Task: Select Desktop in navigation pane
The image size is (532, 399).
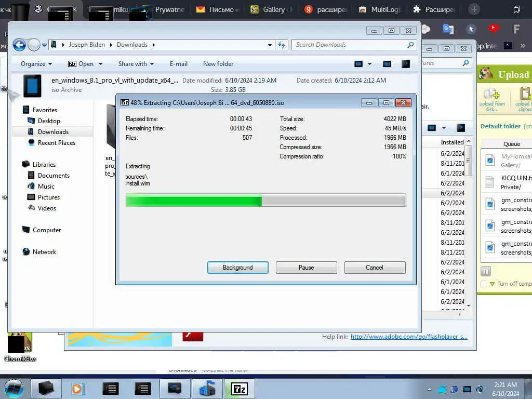Action: click(48, 121)
